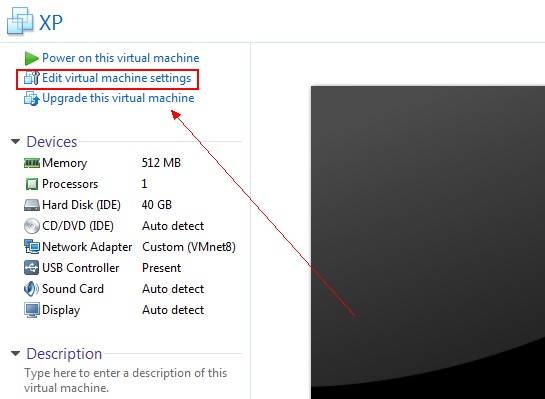
Task: Click the Memory device label
Action: (x=64, y=163)
